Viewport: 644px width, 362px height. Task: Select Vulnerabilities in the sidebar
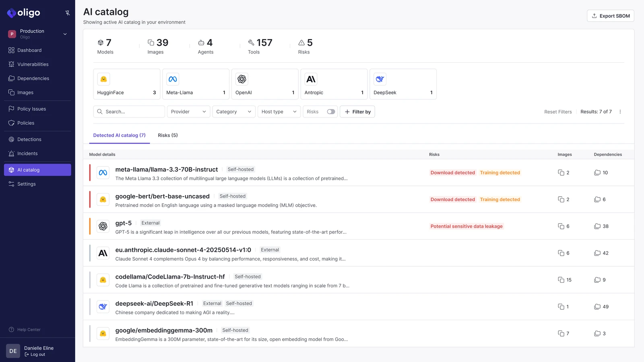click(33, 64)
